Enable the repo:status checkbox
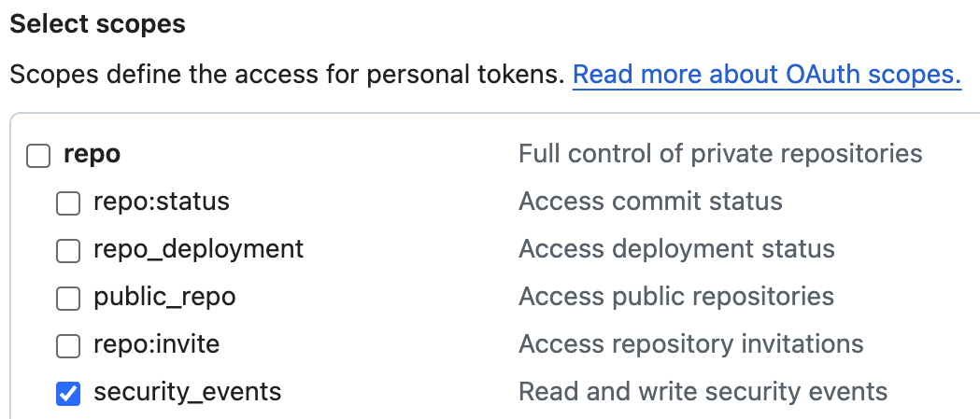 coord(68,203)
